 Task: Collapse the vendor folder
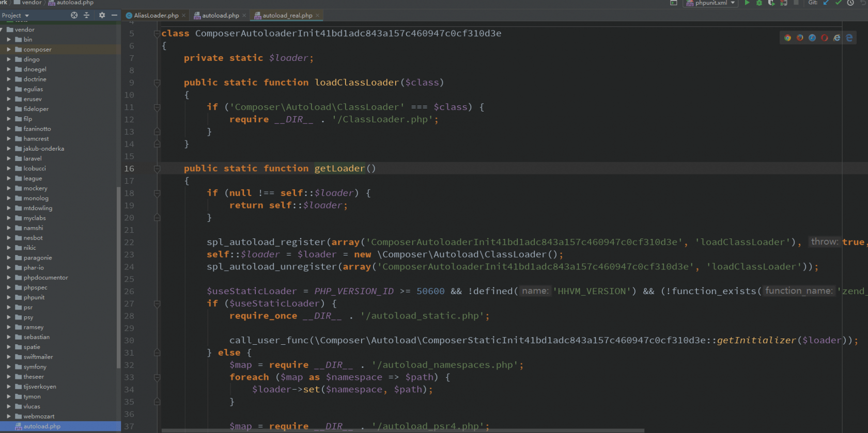[x=2, y=30]
